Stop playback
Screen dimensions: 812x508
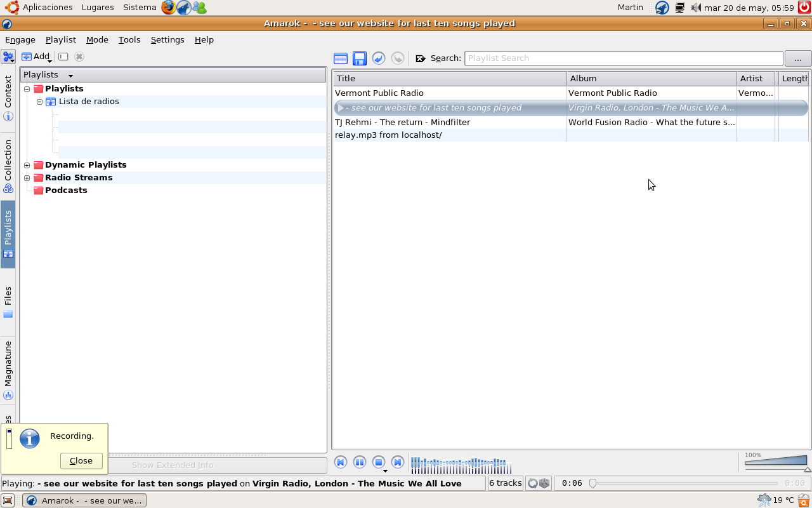378,462
